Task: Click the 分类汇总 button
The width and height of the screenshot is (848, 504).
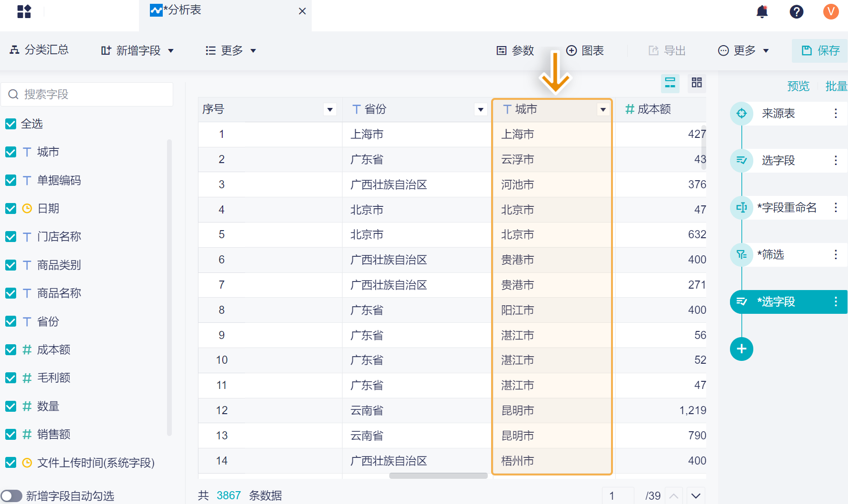Action: [39, 50]
